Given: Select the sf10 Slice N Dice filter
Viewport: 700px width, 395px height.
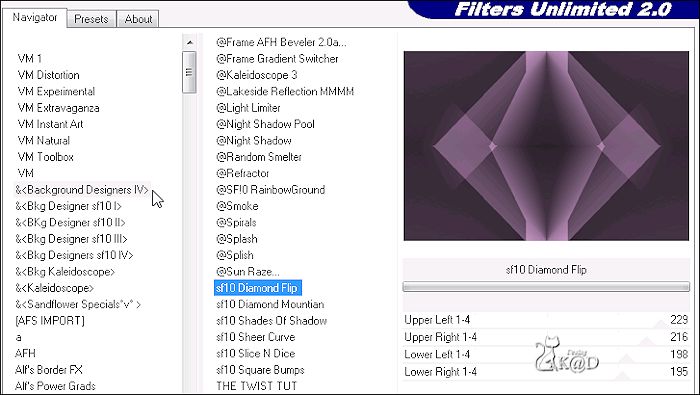Looking at the screenshot, I should coord(256,353).
